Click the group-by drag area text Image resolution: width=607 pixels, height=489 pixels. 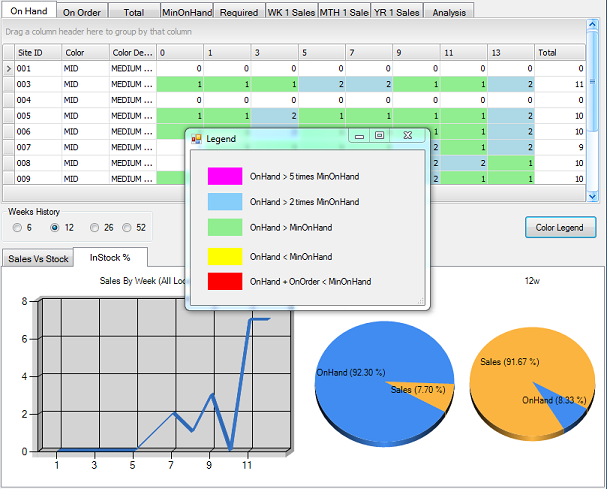click(98, 32)
